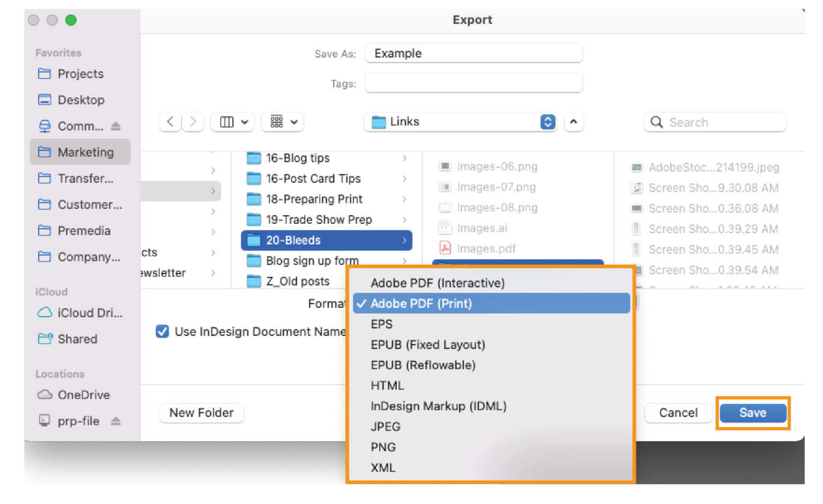Open the grouping options dropdown
823x504 pixels.
[282, 122]
